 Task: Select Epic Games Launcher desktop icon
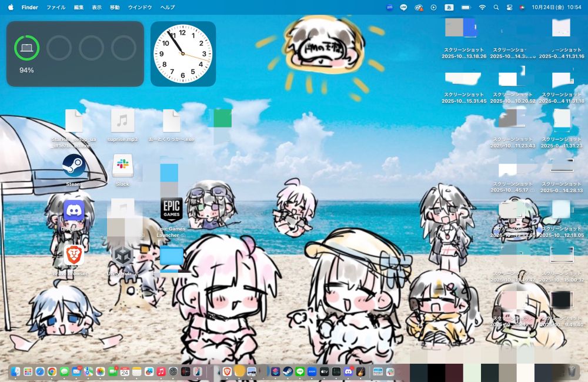point(171,218)
